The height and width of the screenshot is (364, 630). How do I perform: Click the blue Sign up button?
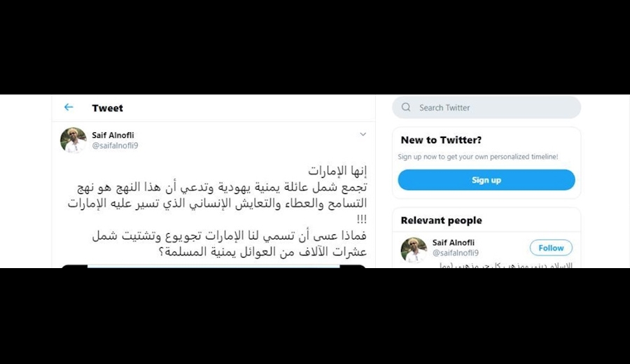pyautogui.click(x=486, y=180)
